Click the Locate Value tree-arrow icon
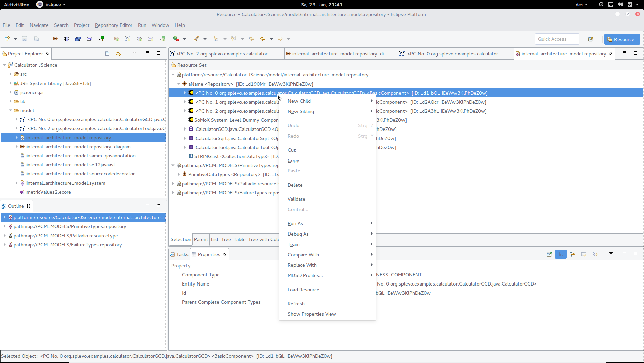Screen dimensions: 644x363 click(595, 254)
